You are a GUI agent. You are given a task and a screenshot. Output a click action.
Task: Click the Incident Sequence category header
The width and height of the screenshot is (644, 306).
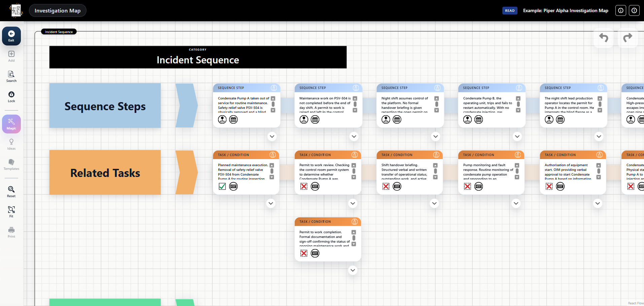pyautogui.click(x=198, y=57)
